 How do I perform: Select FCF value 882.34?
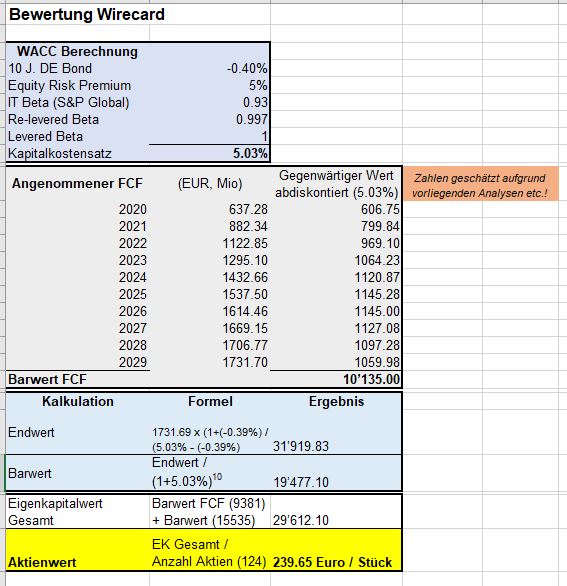[248, 226]
